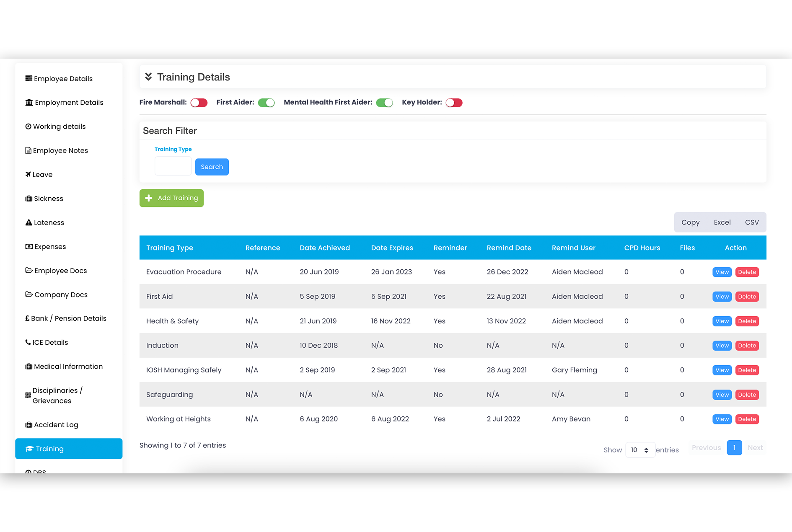The width and height of the screenshot is (792, 532).
Task: Click the ICE Details phone icon
Action: pyautogui.click(x=28, y=342)
